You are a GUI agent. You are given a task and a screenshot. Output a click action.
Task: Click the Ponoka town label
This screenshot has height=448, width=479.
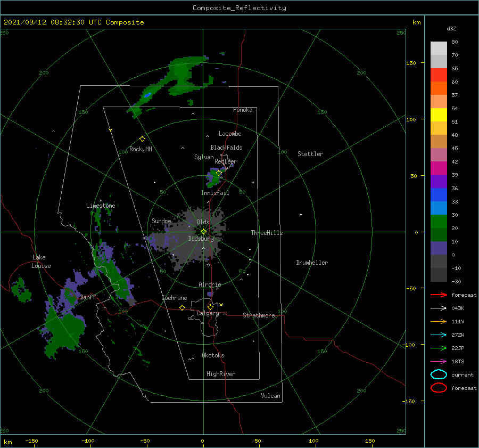click(243, 110)
